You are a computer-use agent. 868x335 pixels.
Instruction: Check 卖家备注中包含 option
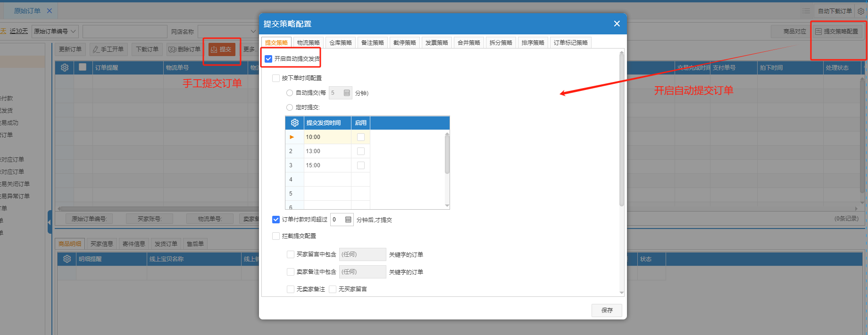tap(291, 272)
